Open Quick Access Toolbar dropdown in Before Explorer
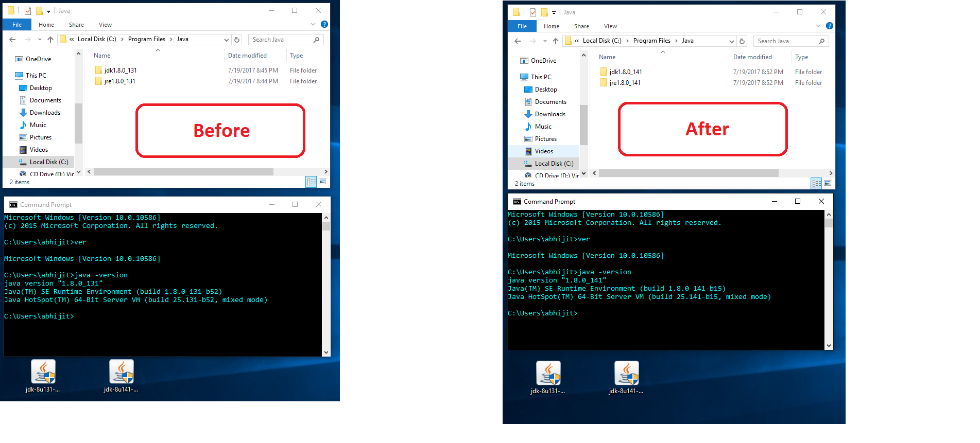 49,11
